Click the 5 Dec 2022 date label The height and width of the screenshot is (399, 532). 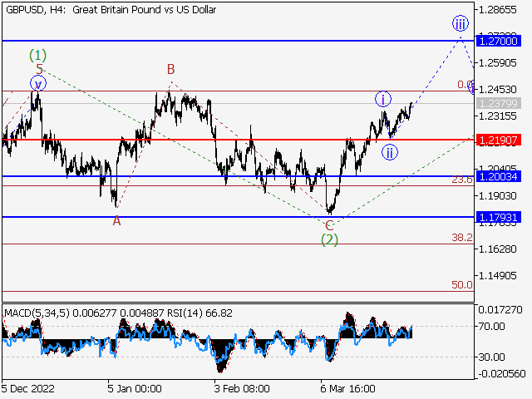(x=27, y=388)
